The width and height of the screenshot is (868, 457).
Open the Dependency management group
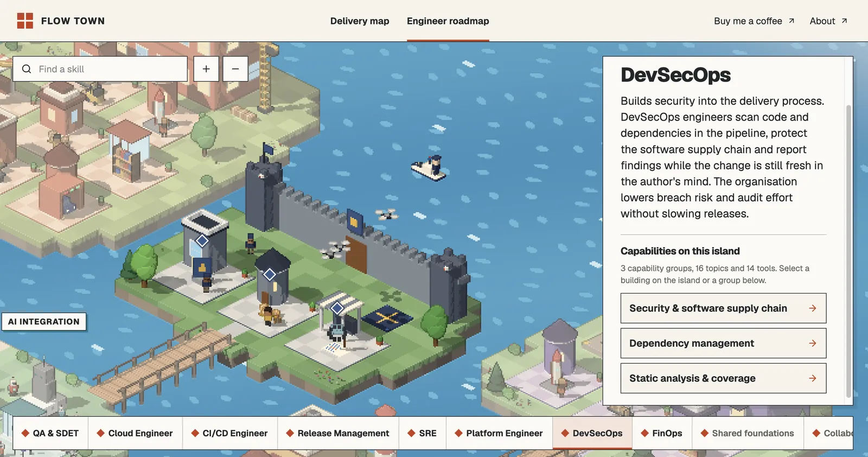[723, 343]
